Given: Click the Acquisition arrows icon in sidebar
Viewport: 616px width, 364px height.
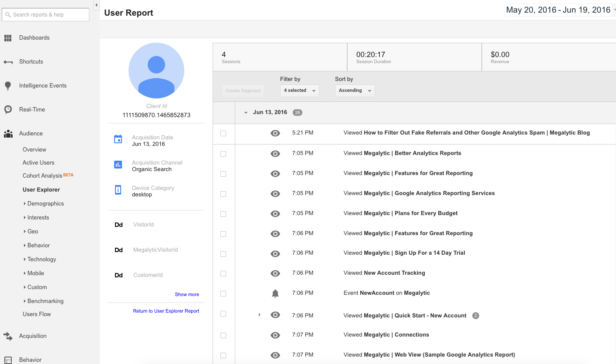Looking at the screenshot, I should 8,336.
